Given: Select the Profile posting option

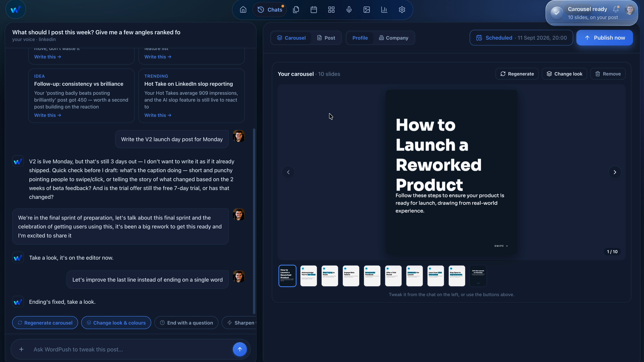Looking at the screenshot, I should [x=360, y=38].
